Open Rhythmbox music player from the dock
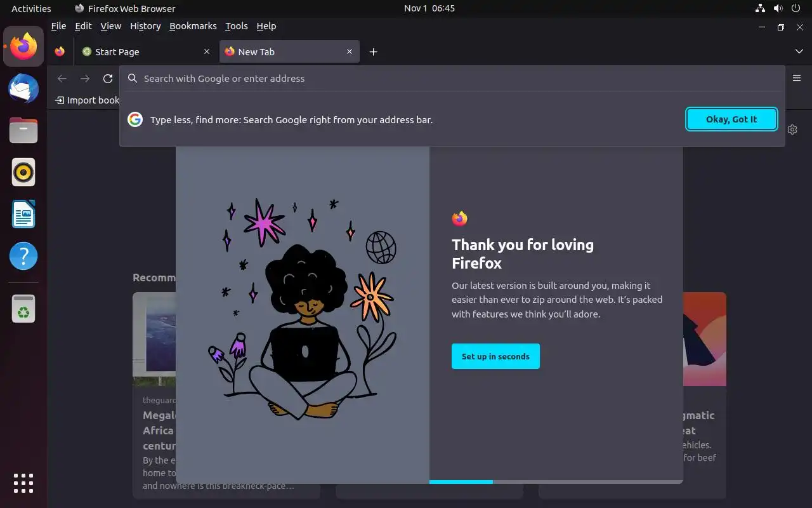This screenshot has height=508, width=812. (x=23, y=172)
